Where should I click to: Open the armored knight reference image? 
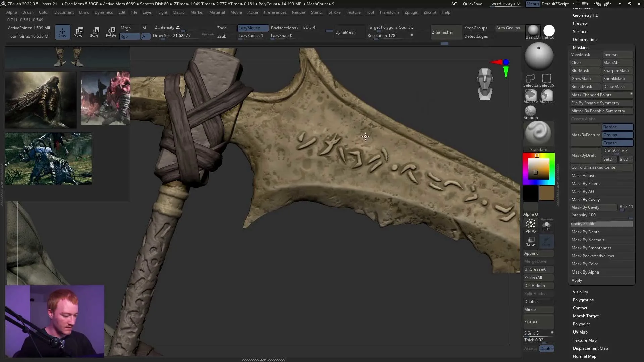click(x=40, y=99)
